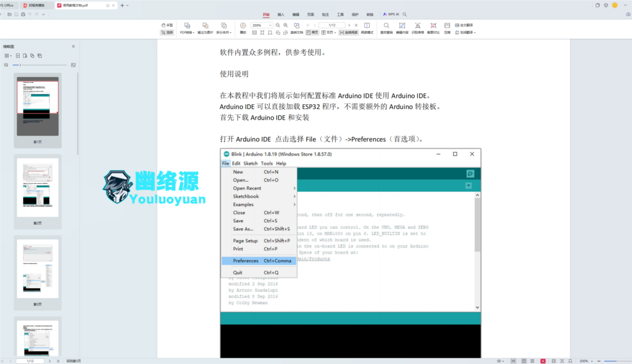The width and height of the screenshot is (632, 364).
Task: Switch to Reading Mode (阅读模式)
Action: point(367,28)
